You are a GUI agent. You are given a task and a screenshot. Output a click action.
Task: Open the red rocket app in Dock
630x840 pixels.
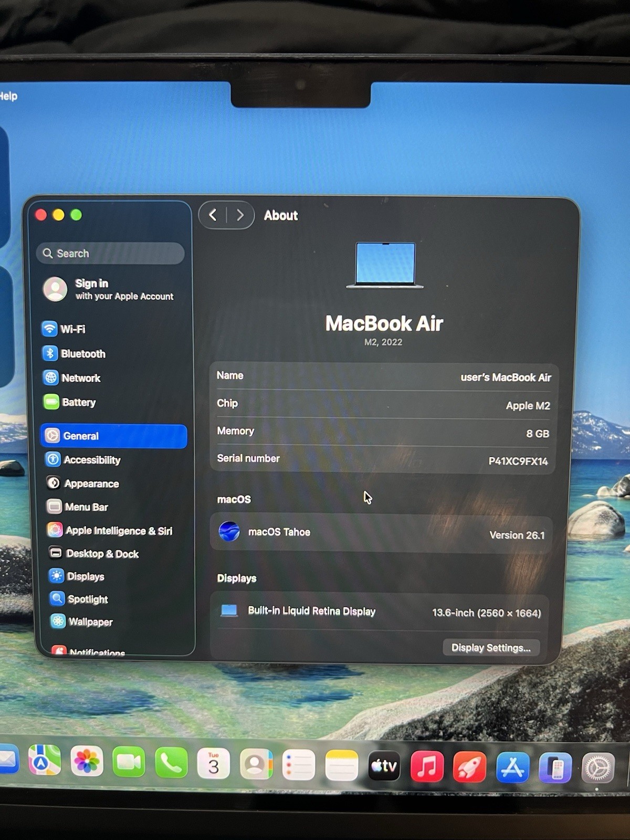(469, 767)
